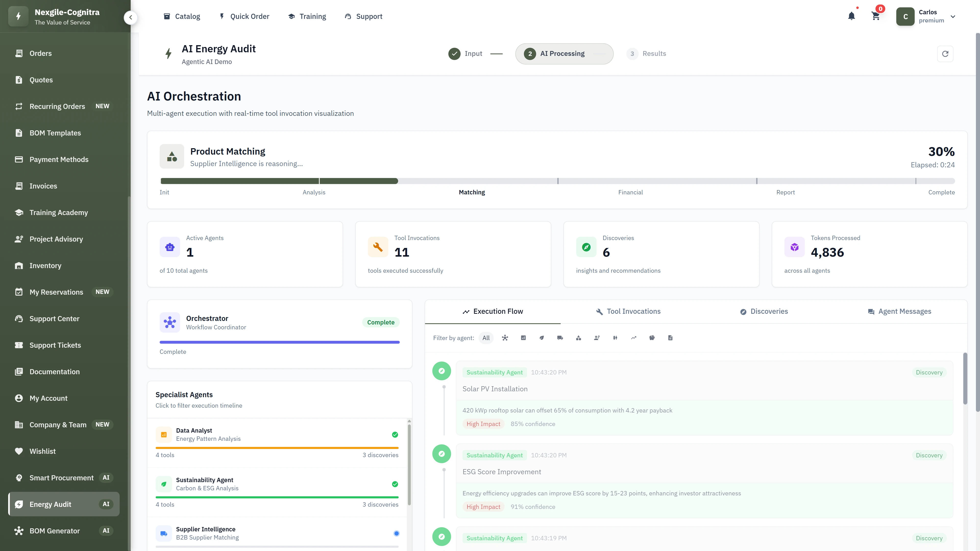Filter timeline by the orchestrator agent icon
Viewport: 980px width, 551px height.
[x=505, y=338]
